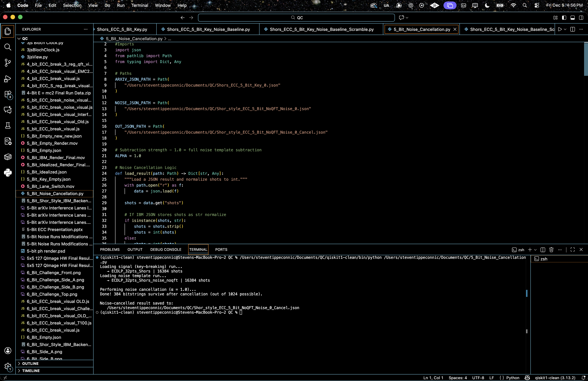Image resolution: width=588 pixels, height=381 pixels.
Task: Open Source Control view
Action: click(8, 63)
